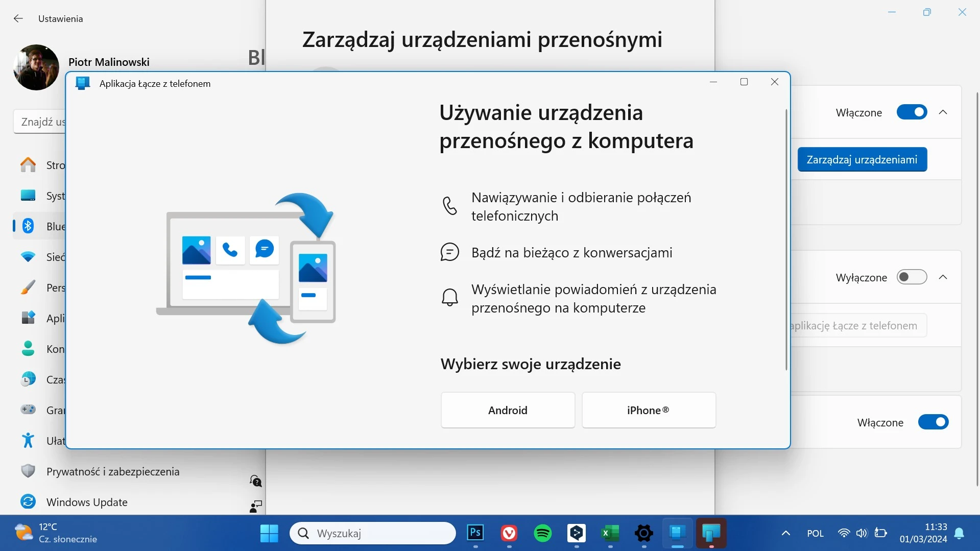Click the Windows Update sidebar icon
Image resolution: width=980 pixels, height=551 pixels.
[28, 502]
